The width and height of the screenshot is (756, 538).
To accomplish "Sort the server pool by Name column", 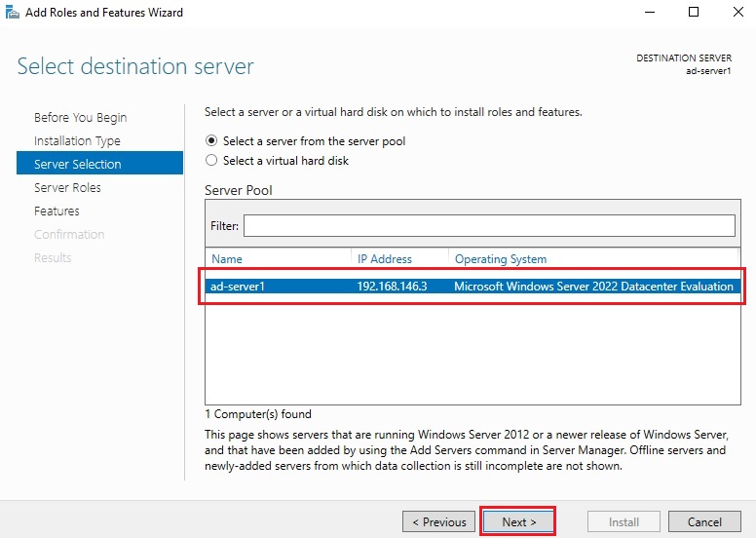I will [x=227, y=259].
